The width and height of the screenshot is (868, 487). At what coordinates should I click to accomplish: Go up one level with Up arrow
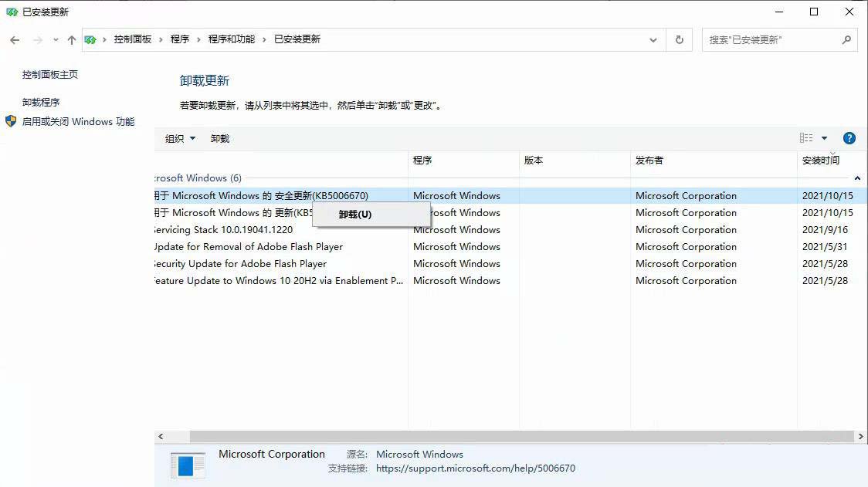(71, 40)
